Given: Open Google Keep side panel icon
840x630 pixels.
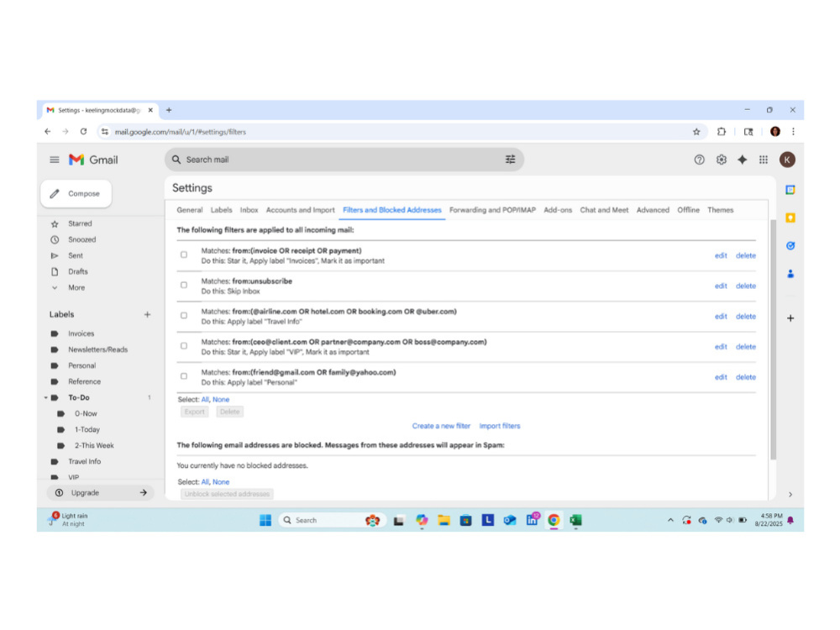Looking at the screenshot, I should click(790, 218).
